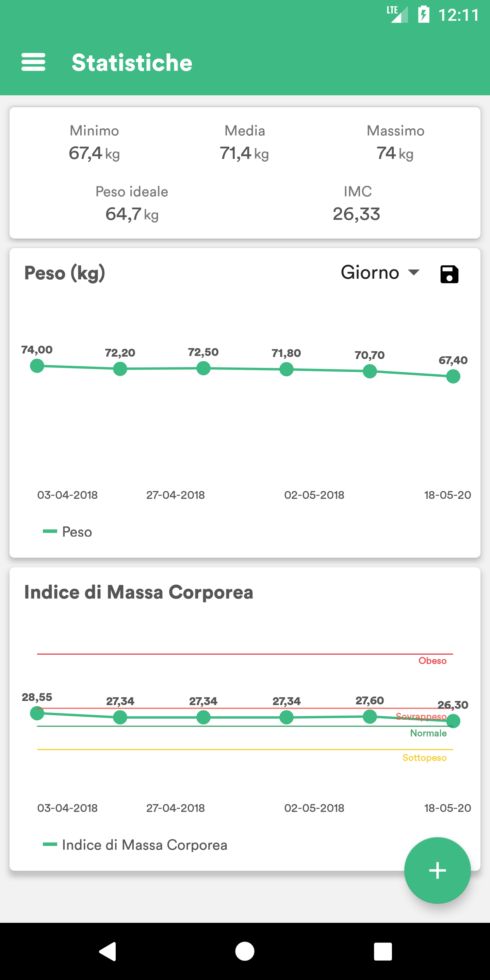The height and width of the screenshot is (980, 490).
Task: Tap the 28,55 BMI data point
Action: pyautogui.click(x=37, y=713)
